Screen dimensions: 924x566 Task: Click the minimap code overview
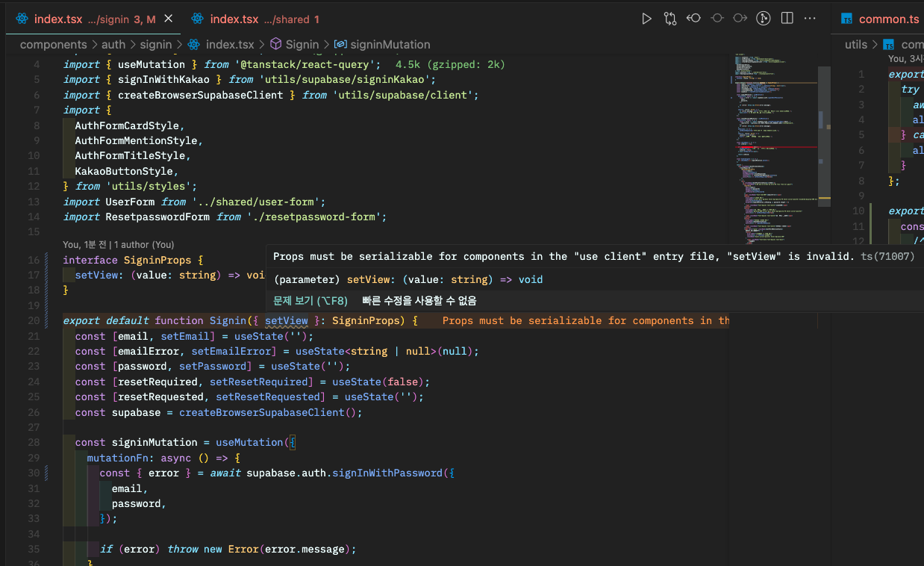(x=776, y=149)
